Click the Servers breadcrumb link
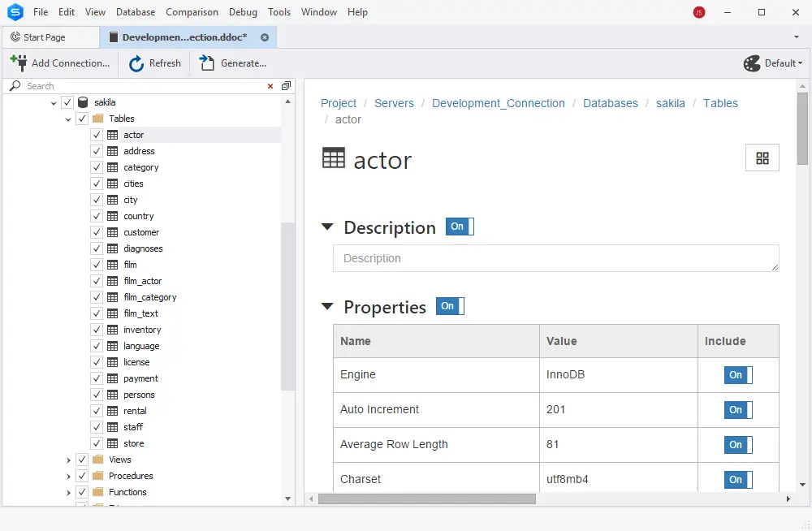 coord(394,103)
